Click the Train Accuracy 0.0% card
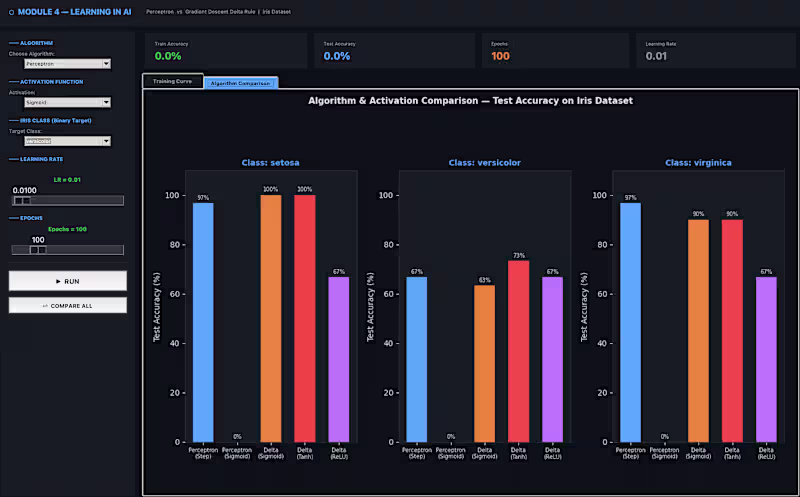Viewport: 800px width, 497px height. point(226,51)
